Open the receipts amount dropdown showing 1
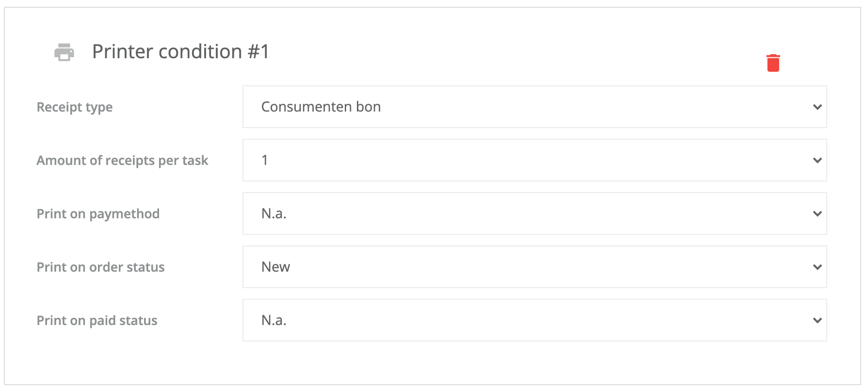The width and height of the screenshot is (868, 391). [534, 160]
